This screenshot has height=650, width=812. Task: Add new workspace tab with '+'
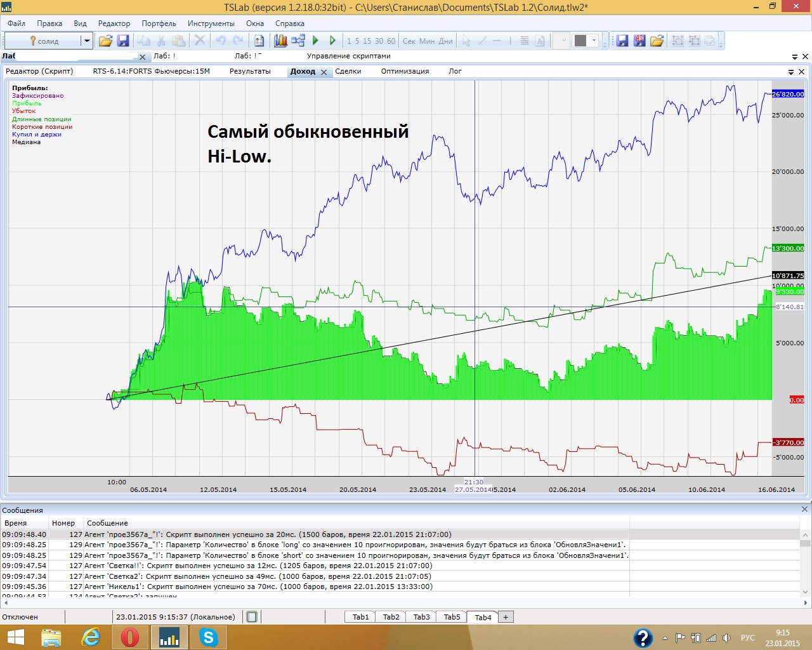506,617
